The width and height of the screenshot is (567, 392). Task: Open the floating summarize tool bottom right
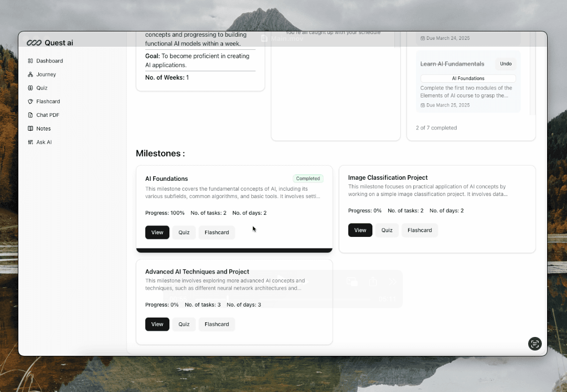click(x=534, y=344)
